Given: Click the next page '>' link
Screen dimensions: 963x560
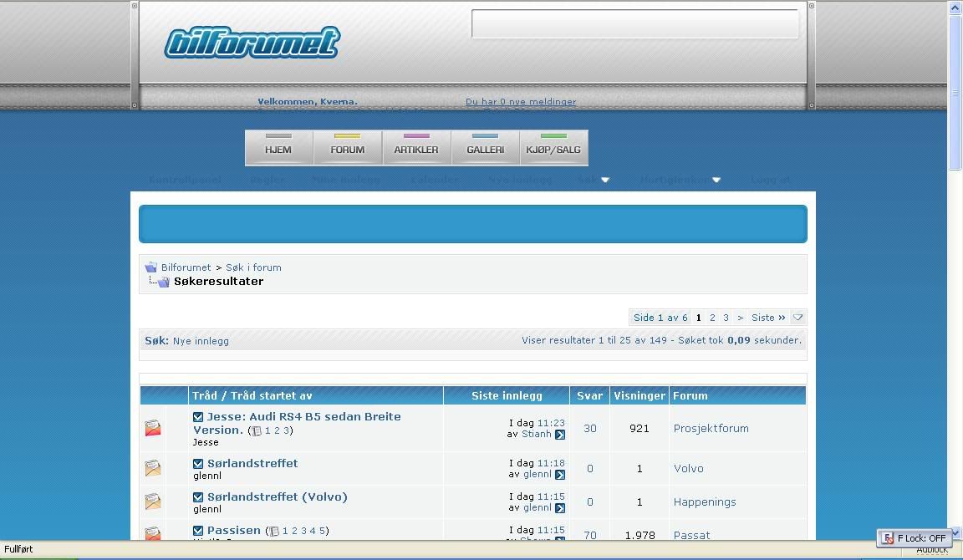Looking at the screenshot, I should point(740,318).
